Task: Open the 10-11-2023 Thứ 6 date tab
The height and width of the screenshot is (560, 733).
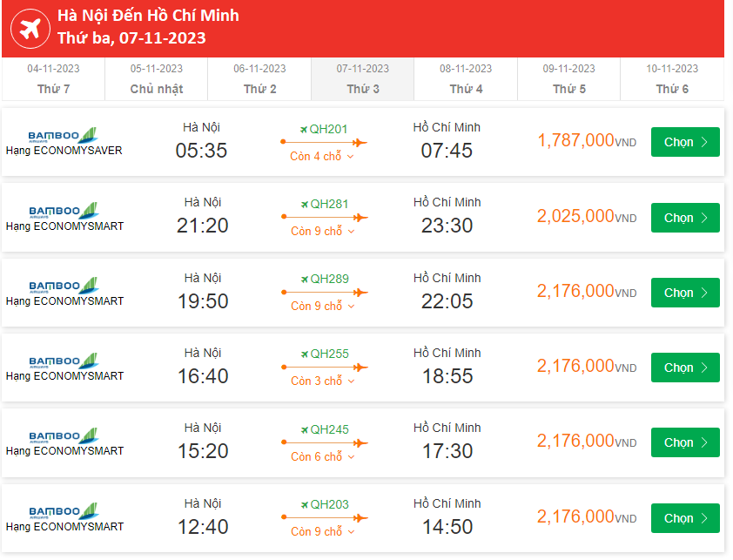Action: point(672,79)
